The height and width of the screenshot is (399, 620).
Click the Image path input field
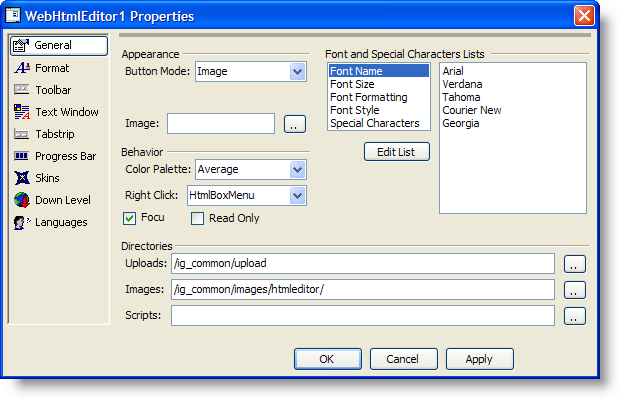pyautogui.click(x=221, y=123)
